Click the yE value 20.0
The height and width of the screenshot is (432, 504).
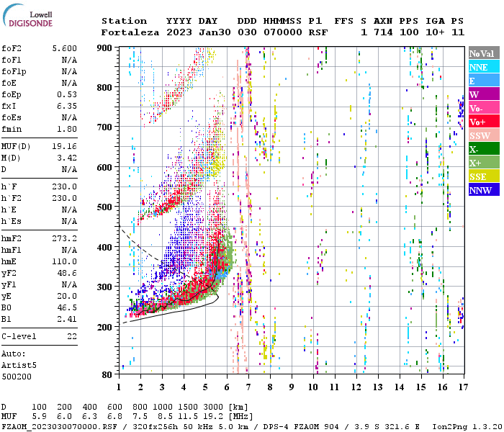click(67, 296)
